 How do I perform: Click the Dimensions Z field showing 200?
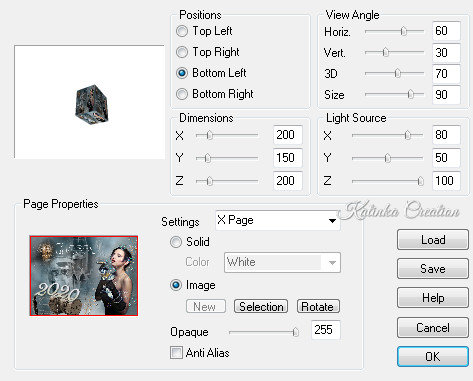288,181
